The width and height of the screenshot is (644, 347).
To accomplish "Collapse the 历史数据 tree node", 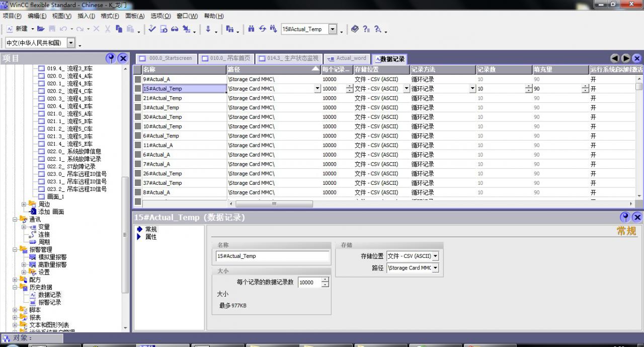I will click(15, 287).
